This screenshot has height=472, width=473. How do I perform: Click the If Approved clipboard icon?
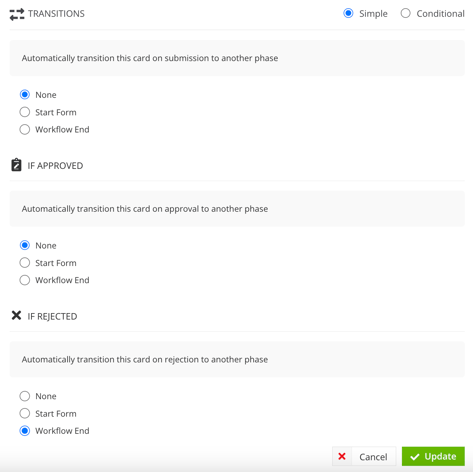pyautogui.click(x=16, y=165)
